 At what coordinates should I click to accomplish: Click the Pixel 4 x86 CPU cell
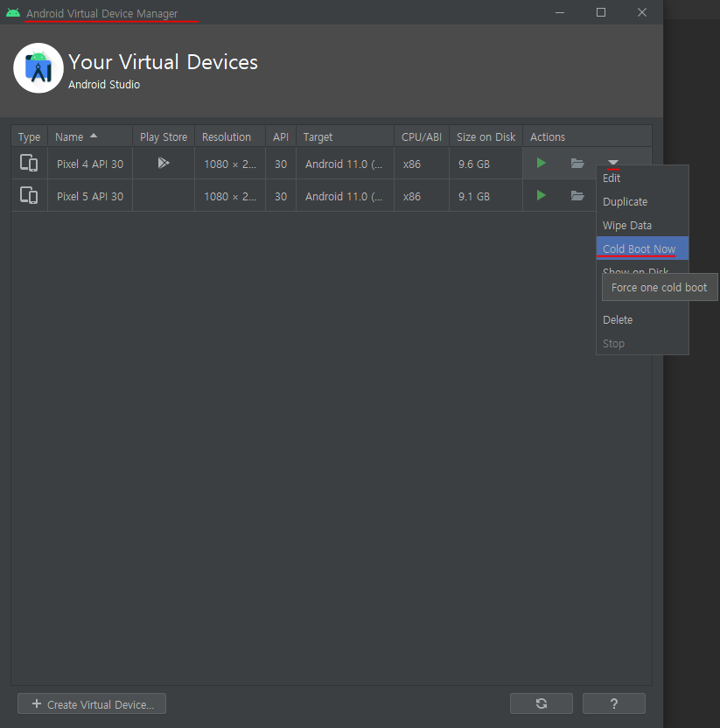(x=422, y=164)
